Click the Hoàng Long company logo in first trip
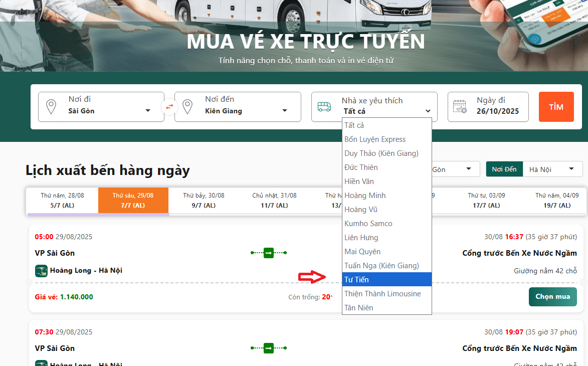Image resolution: width=588 pixels, height=366 pixels. click(41, 271)
